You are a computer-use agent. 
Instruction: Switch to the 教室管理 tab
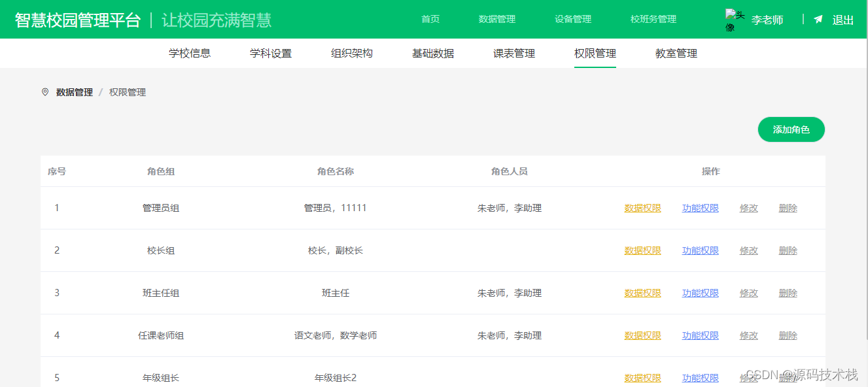click(676, 54)
